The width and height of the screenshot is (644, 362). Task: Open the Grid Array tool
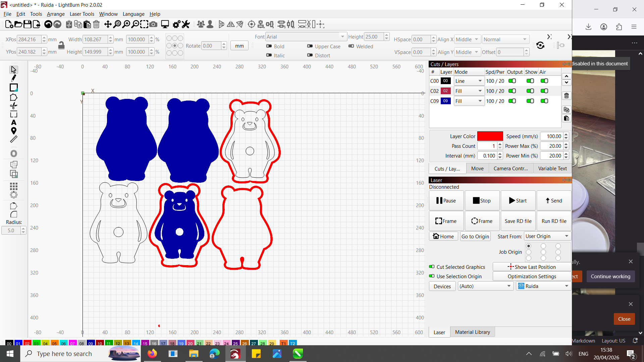13,186
